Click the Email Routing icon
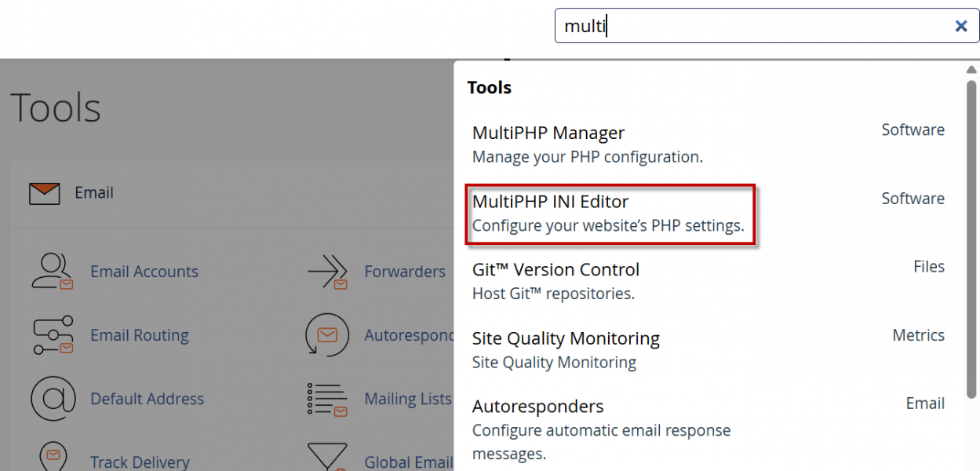 click(x=53, y=335)
